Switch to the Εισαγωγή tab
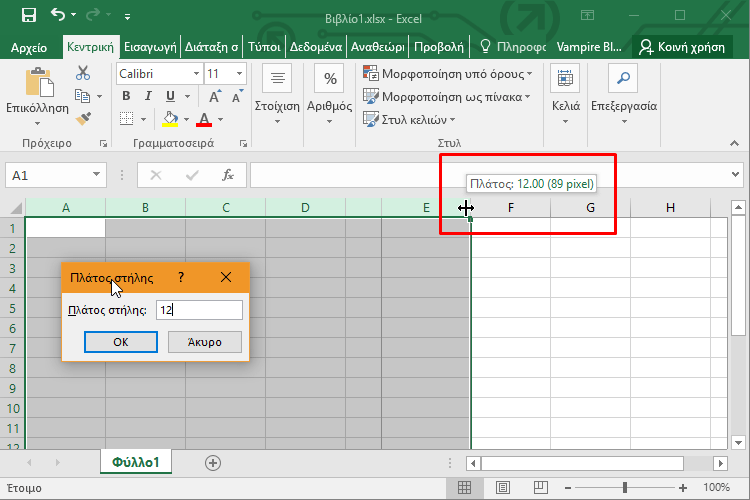The image size is (750, 500). 150,47
